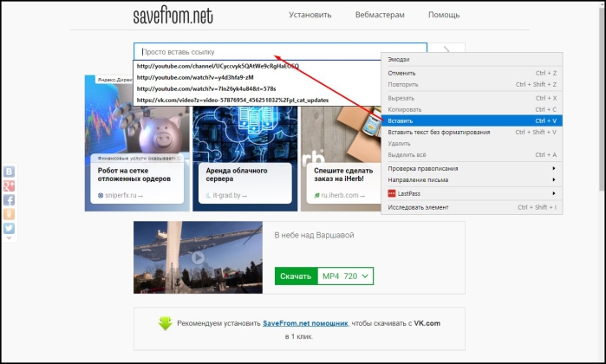Open Робот на сетке отложенных ордеров ad
Screen dimensions: 606x364
point(134,175)
